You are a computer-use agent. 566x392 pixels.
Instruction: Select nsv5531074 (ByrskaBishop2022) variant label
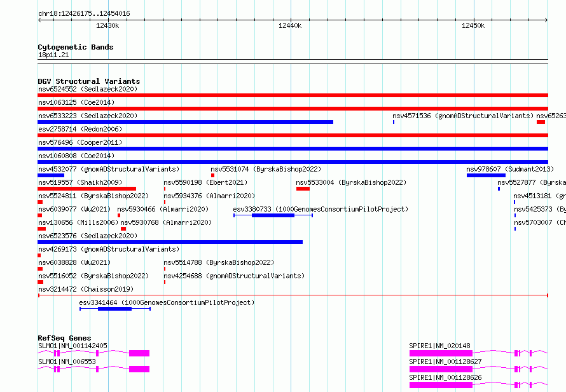coord(266,169)
